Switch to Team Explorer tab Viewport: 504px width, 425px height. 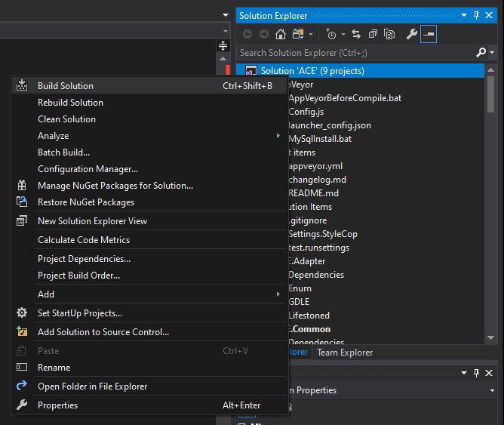tap(345, 353)
